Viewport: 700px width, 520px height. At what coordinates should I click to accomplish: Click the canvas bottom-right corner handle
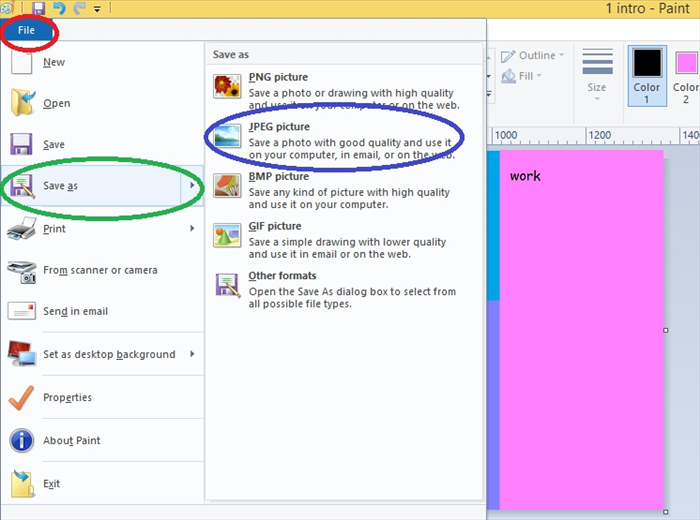(x=666, y=512)
